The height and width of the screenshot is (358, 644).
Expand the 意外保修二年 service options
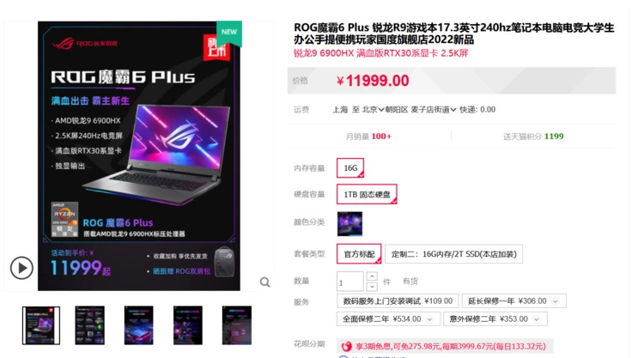(537, 319)
